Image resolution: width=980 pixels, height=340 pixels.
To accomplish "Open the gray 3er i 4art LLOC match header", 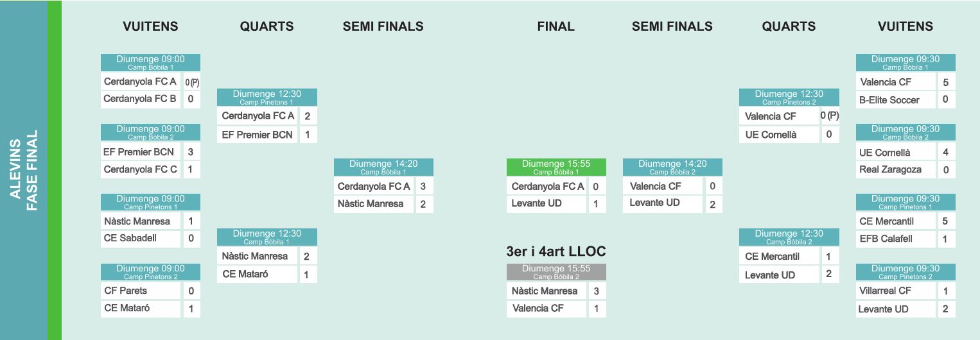I will (556, 272).
